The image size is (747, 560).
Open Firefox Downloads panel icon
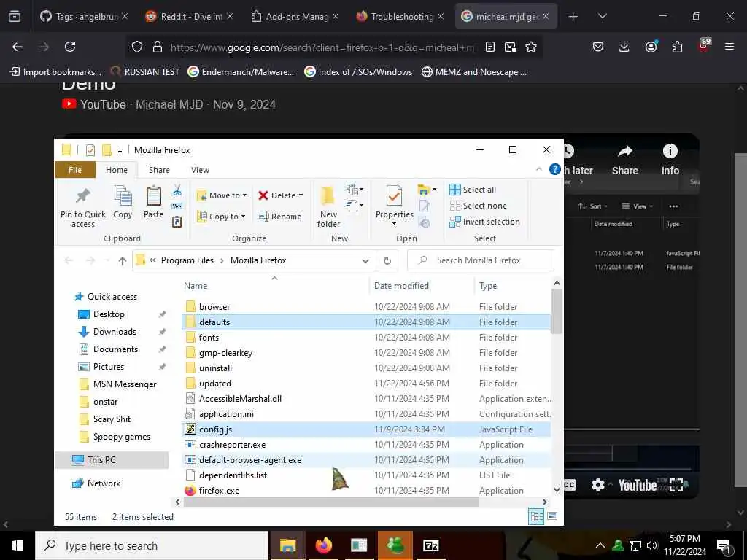coord(624,47)
